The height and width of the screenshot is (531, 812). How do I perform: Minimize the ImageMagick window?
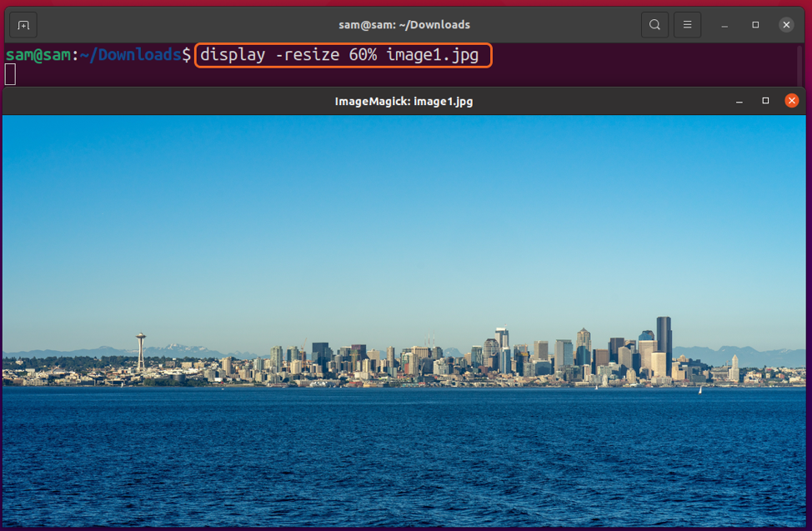739,101
